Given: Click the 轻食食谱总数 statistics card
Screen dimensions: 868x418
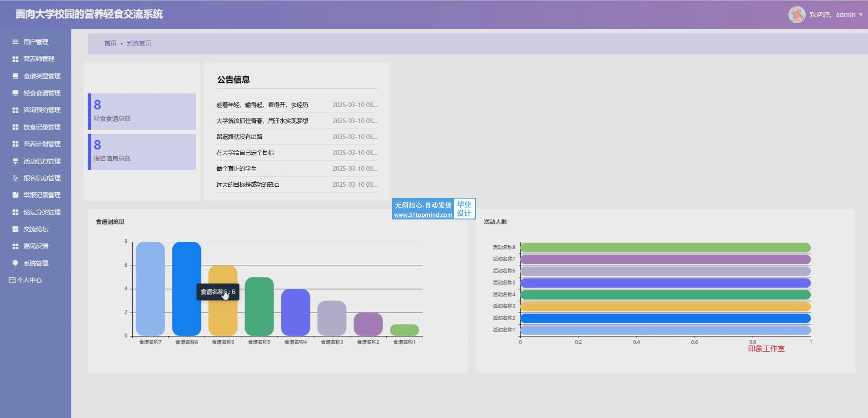Looking at the screenshot, I should click(142, 112).
